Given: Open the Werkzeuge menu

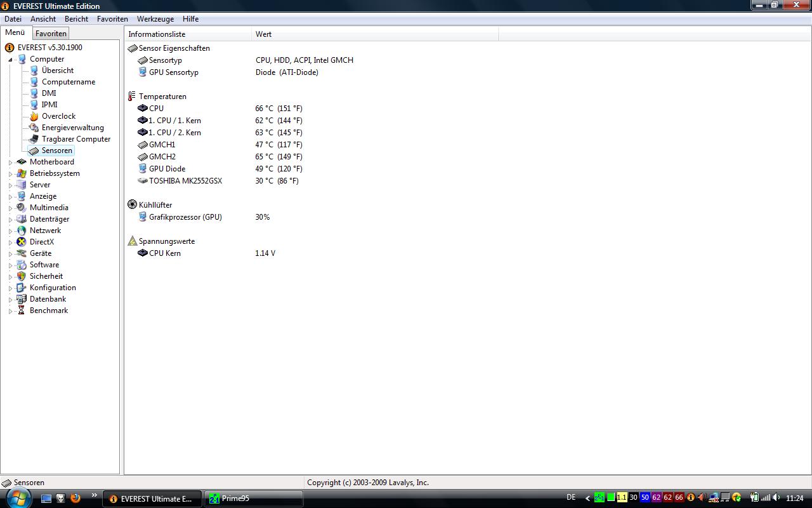Looking at the screenshot, I should [x=155, y=19].
